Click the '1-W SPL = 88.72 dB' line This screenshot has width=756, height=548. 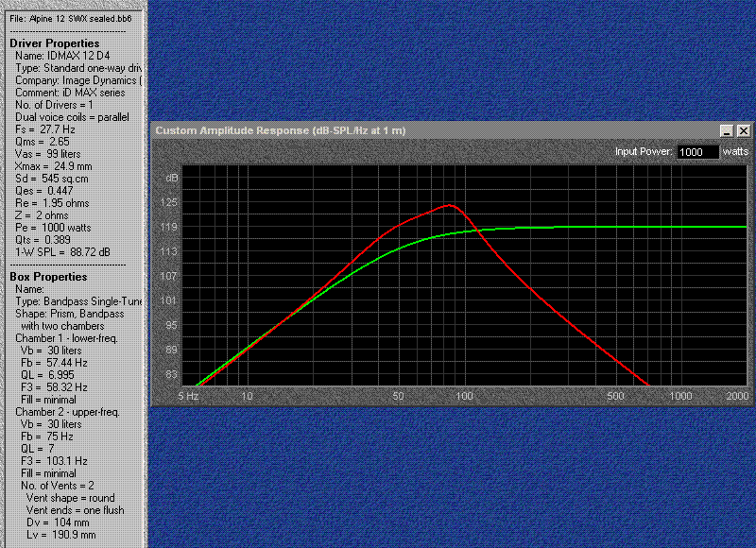pos(62,252)
